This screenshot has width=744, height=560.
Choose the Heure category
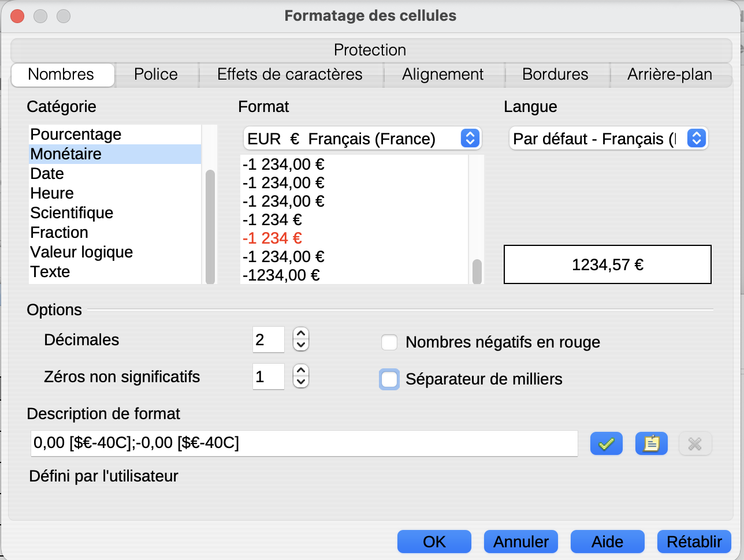[115, 193]
